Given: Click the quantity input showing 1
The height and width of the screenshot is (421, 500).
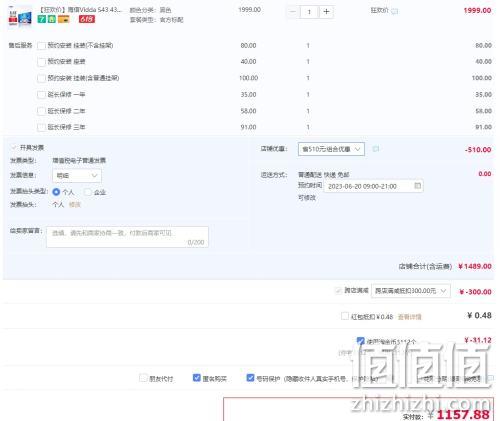Looking at the screenshot, I should click(310, 12).
